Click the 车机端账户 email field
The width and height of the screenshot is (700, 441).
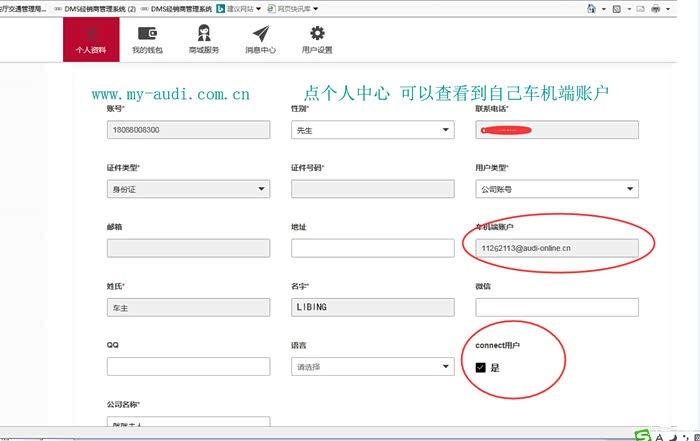(557, 248)
